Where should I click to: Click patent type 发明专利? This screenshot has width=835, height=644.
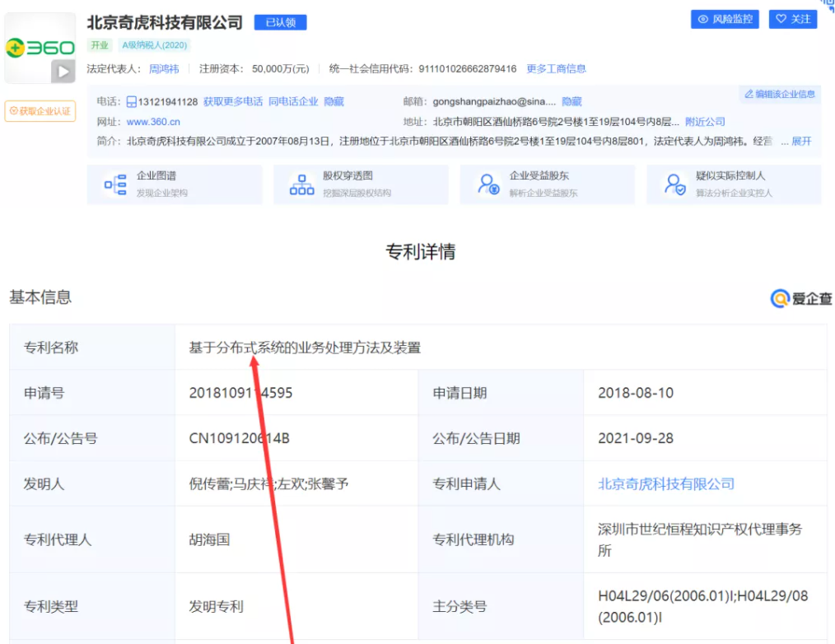[217, 606]
